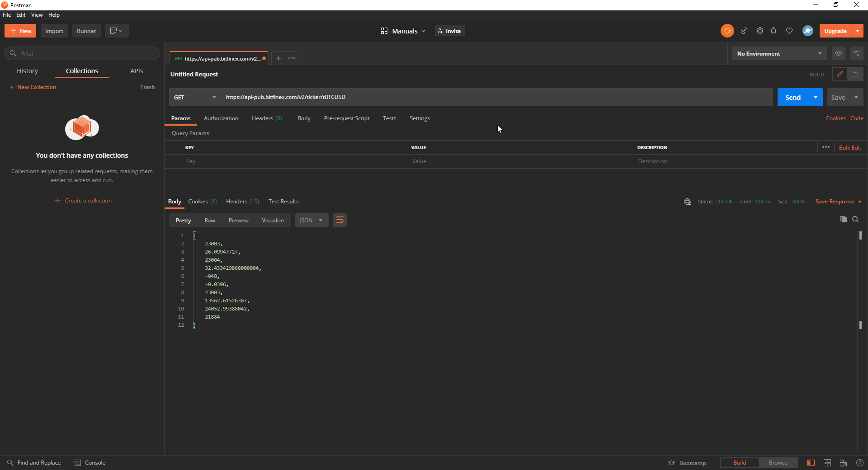Expand the Upgrade dropdown arrow
Image resolution: width=868 pixels, height=470 pixels.
858,31
